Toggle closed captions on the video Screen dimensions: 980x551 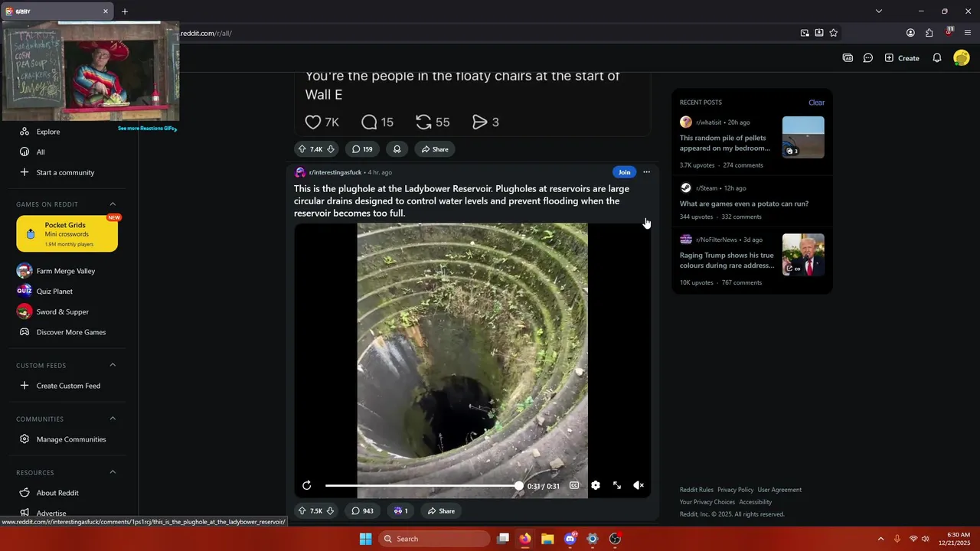pos(574,485)
